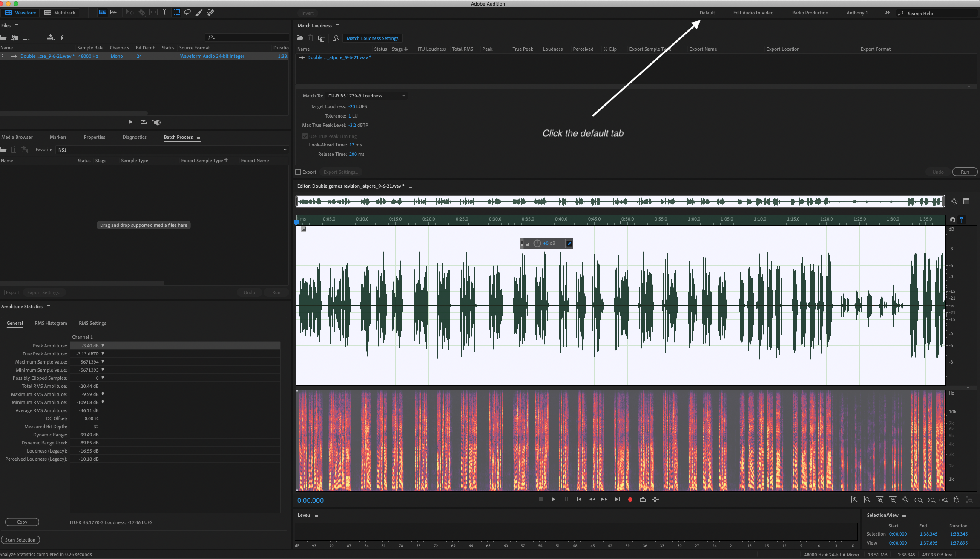Expand more workspaces chevron arrow
This screenshot has height=559, width=980.
click(x=887, y=13)
